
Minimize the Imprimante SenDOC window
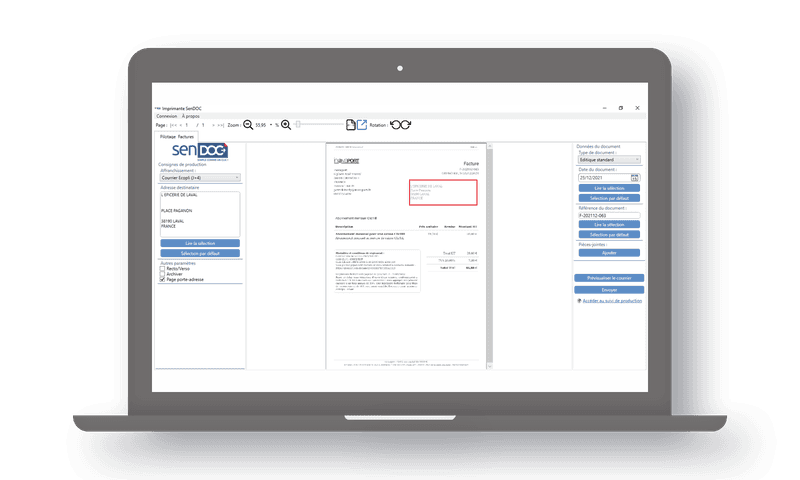(x=605, y=108)
